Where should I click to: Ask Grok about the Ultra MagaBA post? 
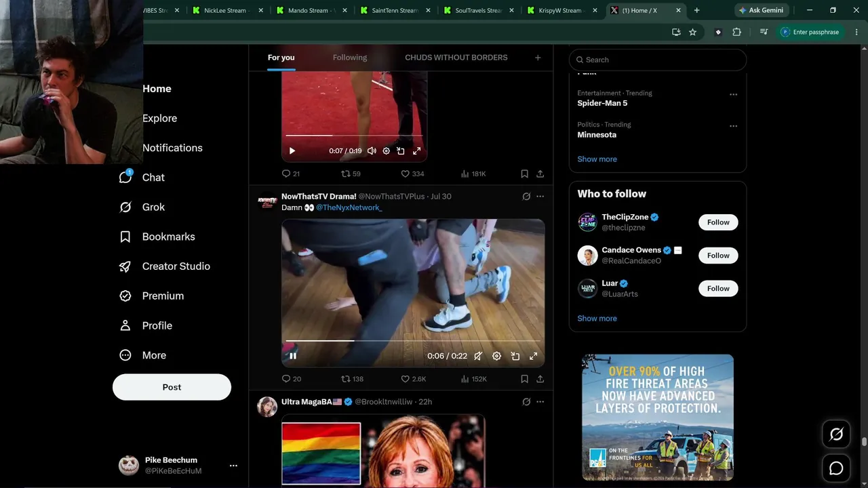click(526, 402)
